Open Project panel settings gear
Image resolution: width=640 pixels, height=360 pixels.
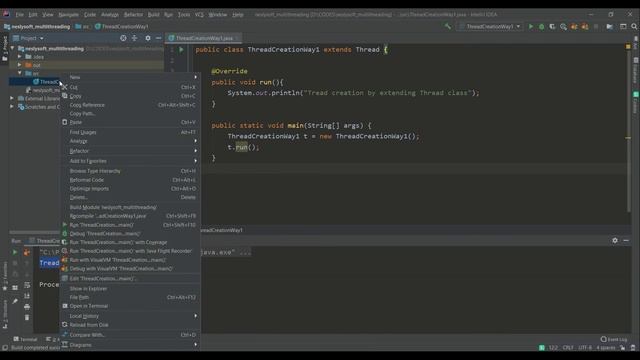148,38
